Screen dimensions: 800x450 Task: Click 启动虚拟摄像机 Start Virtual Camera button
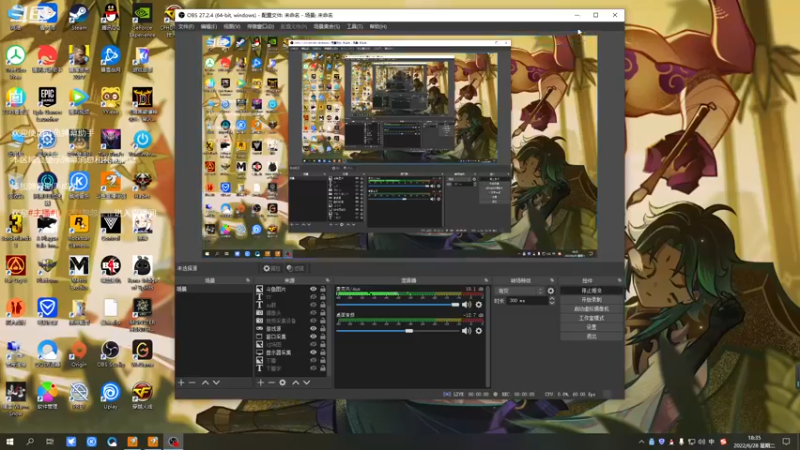click(591, 309)
